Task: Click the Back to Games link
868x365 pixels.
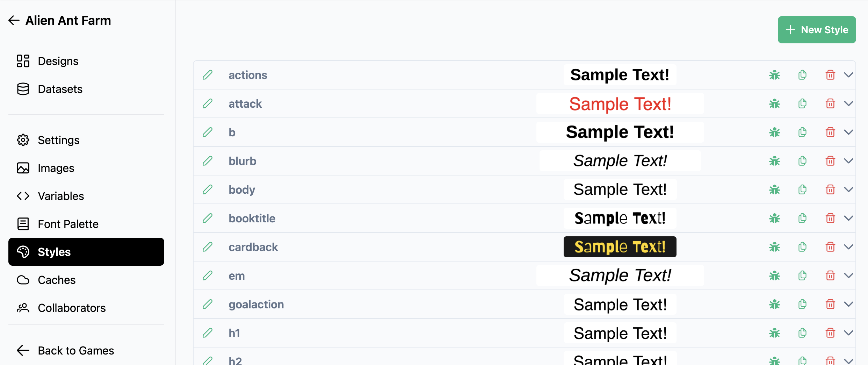Action: click(x=76, y=350)
